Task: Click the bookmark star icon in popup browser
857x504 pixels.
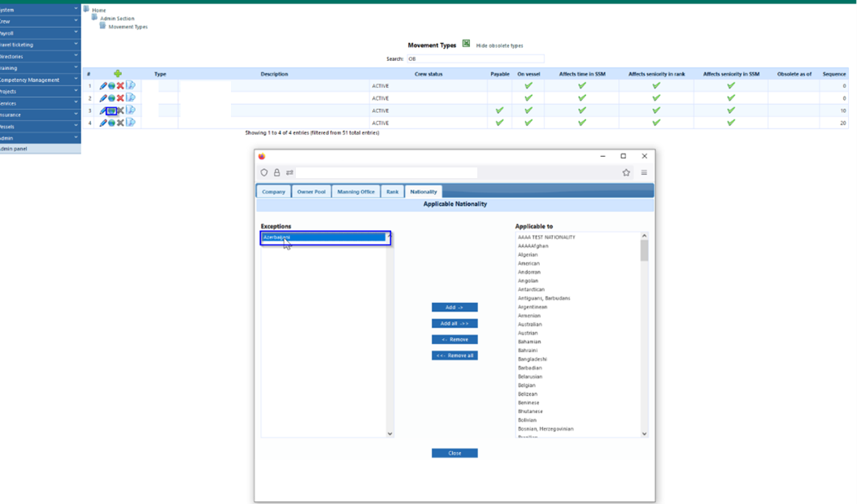Action: click(626, 172)
